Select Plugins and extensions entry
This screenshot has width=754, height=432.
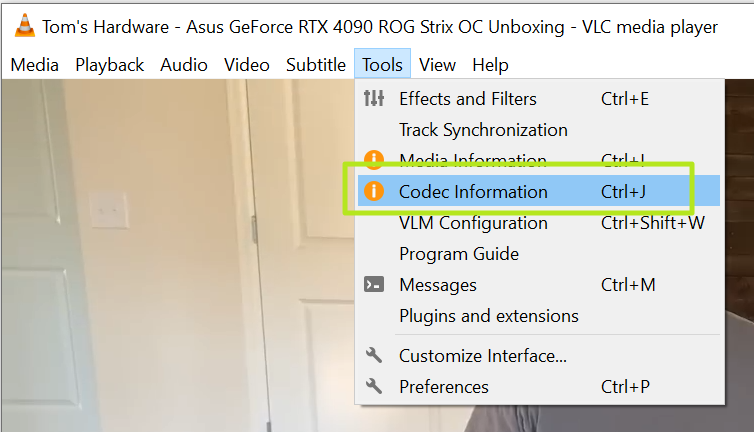point(488,316)
